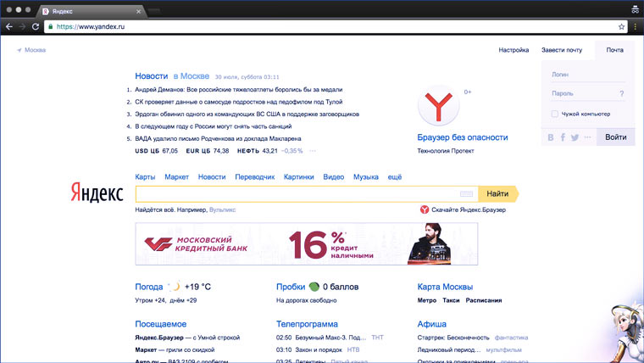Open Стартрек: Бесконечность listing

point(453,338)
